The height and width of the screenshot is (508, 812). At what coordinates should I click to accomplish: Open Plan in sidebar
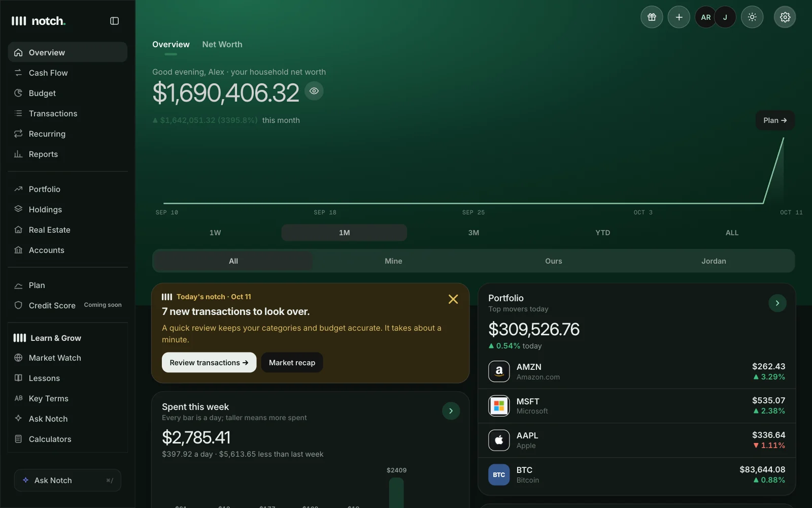click(67, 285)
